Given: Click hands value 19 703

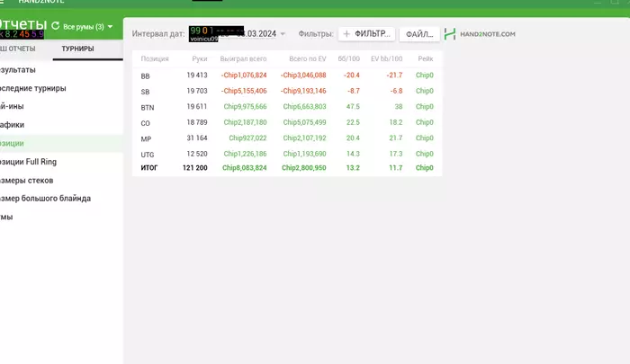Looking at the screenshot, I should click(x=197, y=91).
